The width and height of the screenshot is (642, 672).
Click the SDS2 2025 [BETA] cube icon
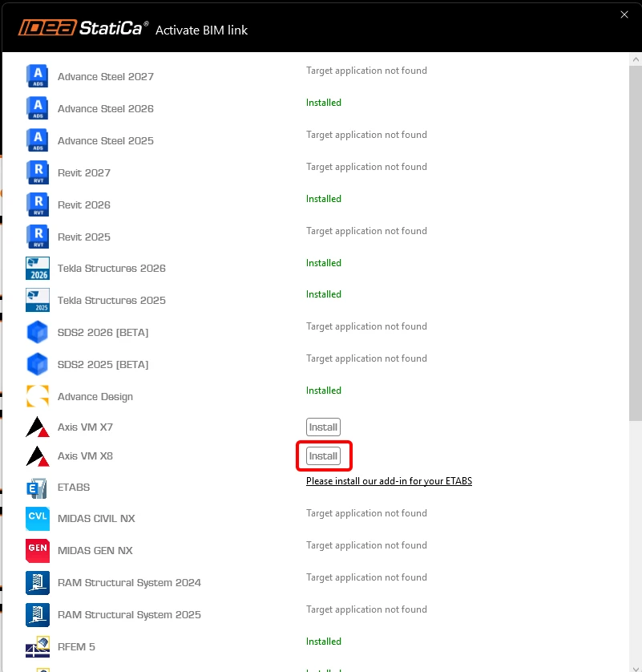[x=38, y=364]
